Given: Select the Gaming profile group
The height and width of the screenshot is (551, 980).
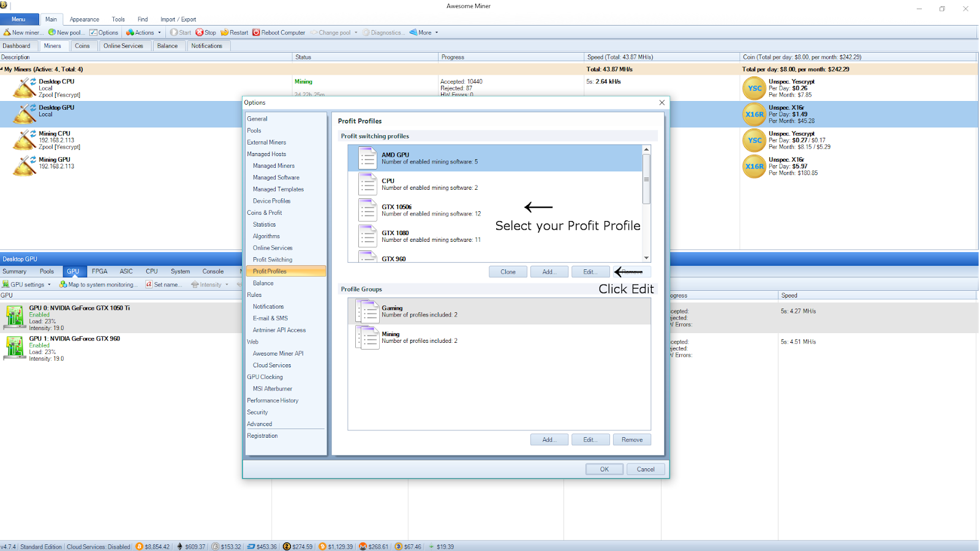Looking at the screenshot, I should pyautogui.click(x=499, y=312).
